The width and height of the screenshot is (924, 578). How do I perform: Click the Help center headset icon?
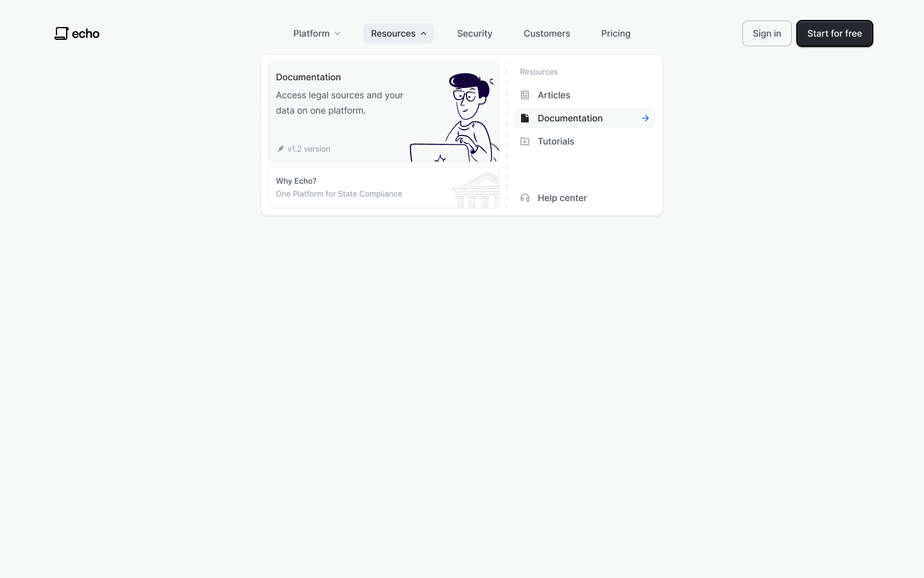point(525,198)
